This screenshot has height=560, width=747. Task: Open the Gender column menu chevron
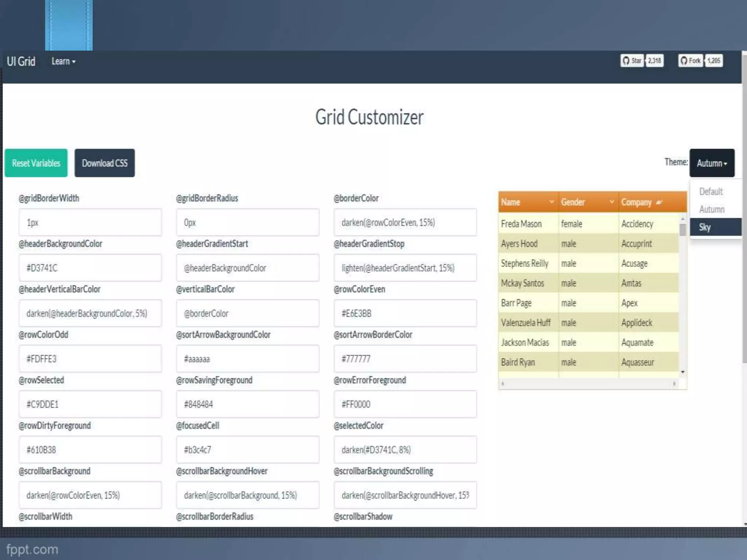coord(612,202)
